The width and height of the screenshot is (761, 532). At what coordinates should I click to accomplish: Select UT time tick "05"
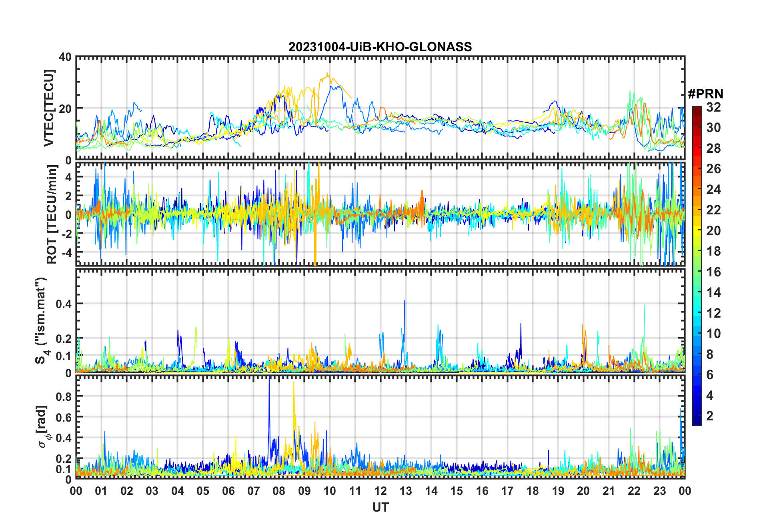coord(203,491)
